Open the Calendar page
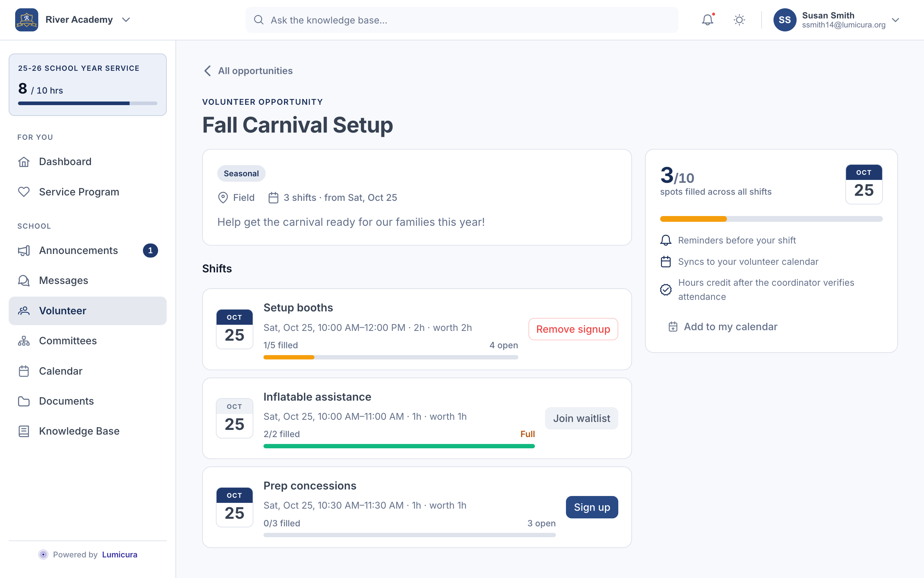 [87, 371]
